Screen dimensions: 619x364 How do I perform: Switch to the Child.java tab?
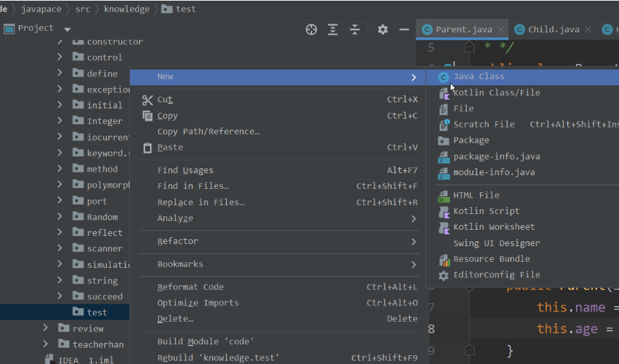[x=553, y=29]
